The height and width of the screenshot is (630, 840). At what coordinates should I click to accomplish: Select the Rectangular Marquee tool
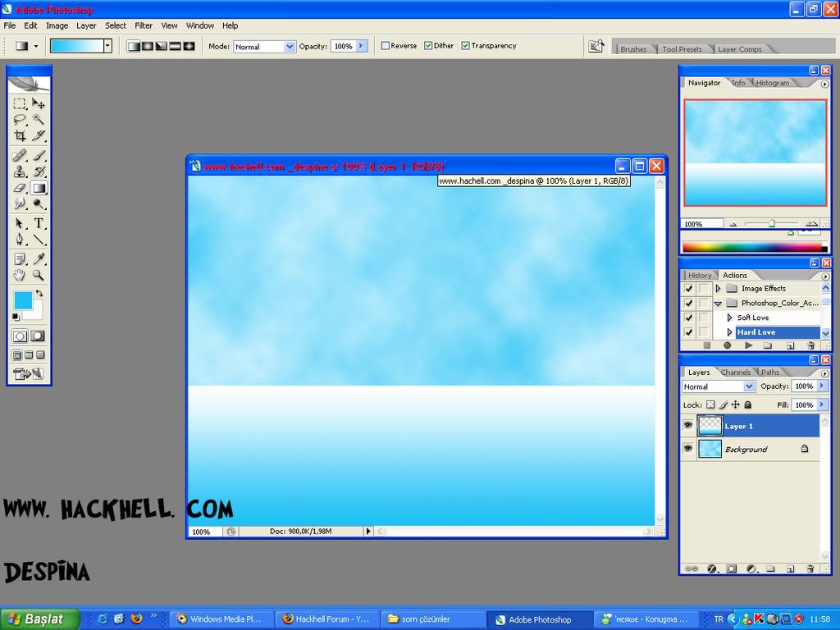coord(20,103)
